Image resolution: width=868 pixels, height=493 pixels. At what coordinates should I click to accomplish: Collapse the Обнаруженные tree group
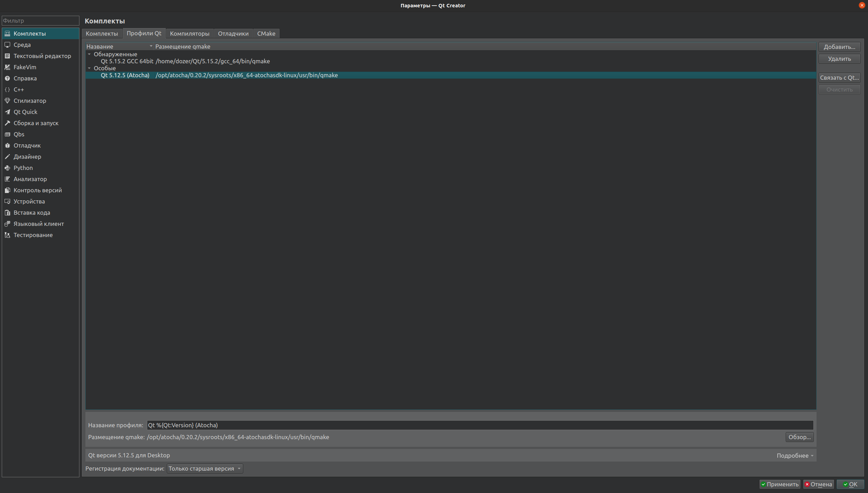89,54
